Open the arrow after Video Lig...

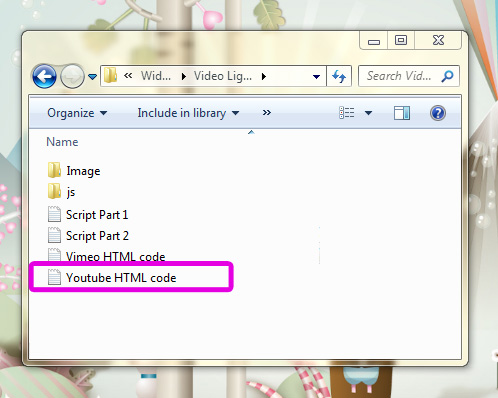click(x=264, y=77)
